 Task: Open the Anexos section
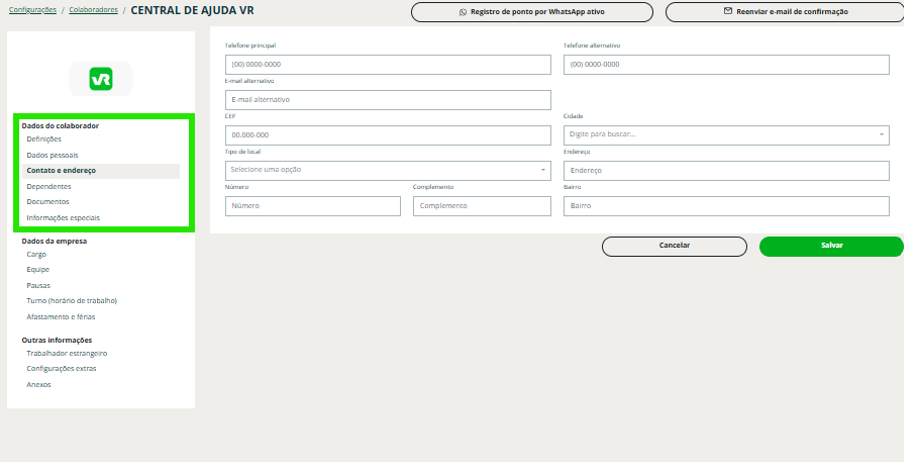point(39,385)
